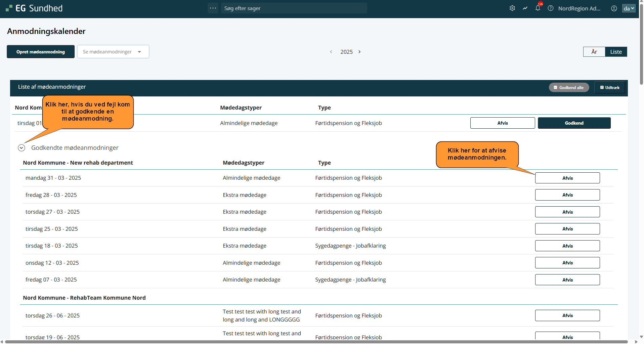Switch calendar to Liste view
Viewport: 644px width, 344px height.
point(616,52)
